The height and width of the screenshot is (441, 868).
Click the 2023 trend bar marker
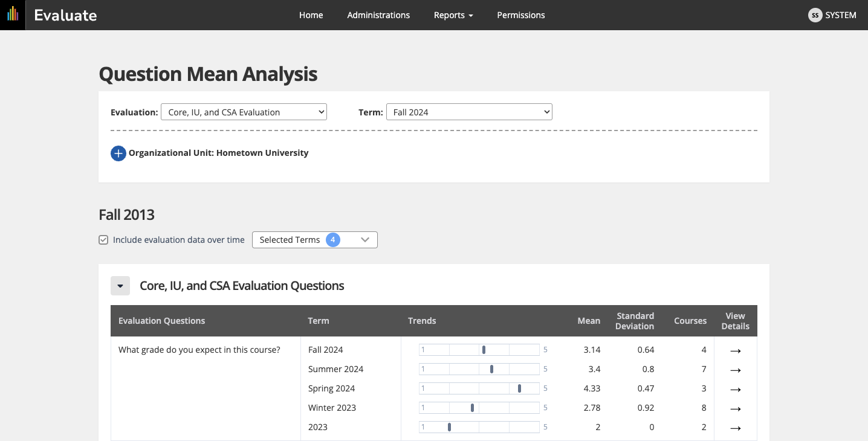[449, 427]
